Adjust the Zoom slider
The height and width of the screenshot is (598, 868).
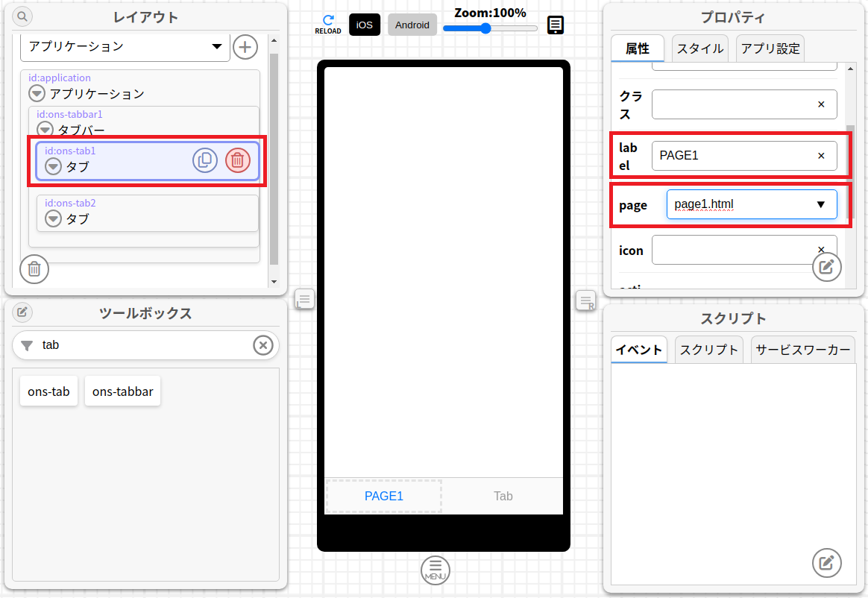pos(485,28)
